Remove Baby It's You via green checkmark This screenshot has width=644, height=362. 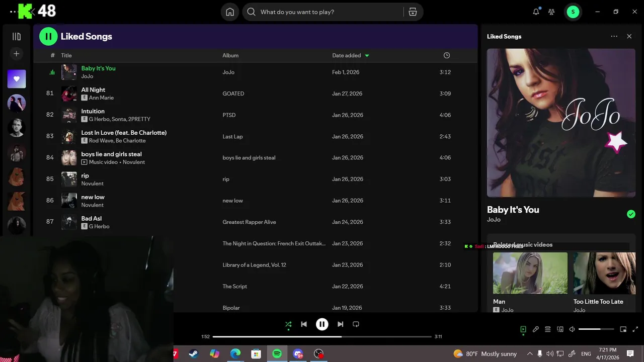631,214
